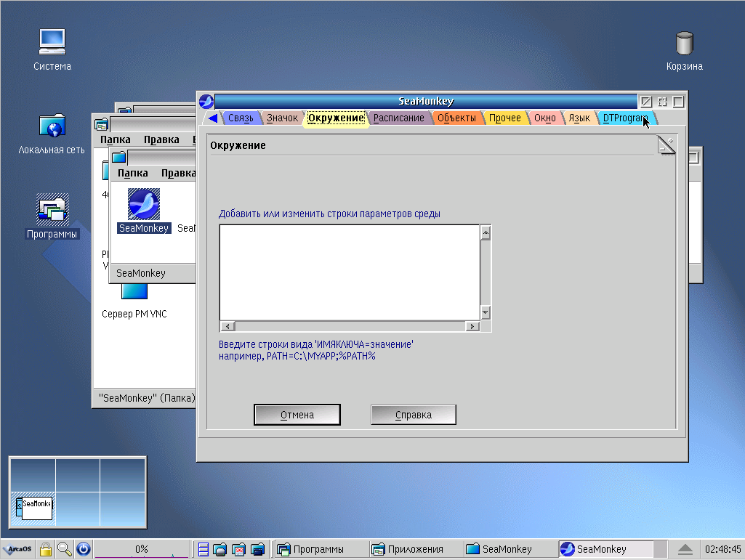Open Папка menu in SeaMonkey folder window
Image resolution: width=745 pixels, height=560 pixels.
pos(132,173)
